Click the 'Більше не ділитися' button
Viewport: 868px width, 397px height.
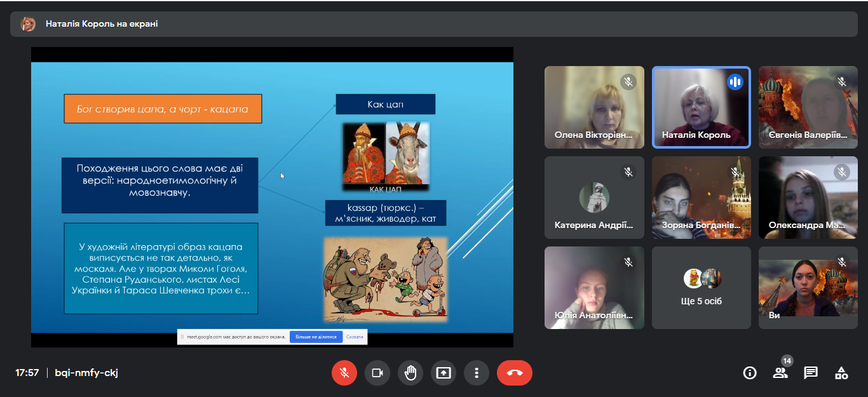click(316, 337)
